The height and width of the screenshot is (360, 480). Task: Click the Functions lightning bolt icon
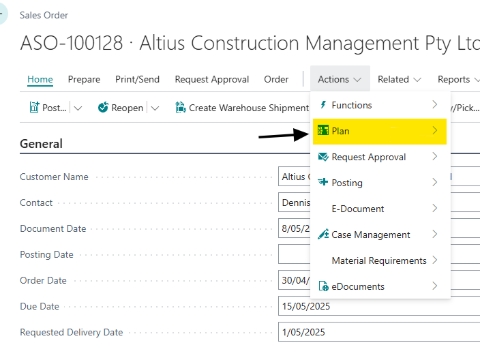[323, 105]
